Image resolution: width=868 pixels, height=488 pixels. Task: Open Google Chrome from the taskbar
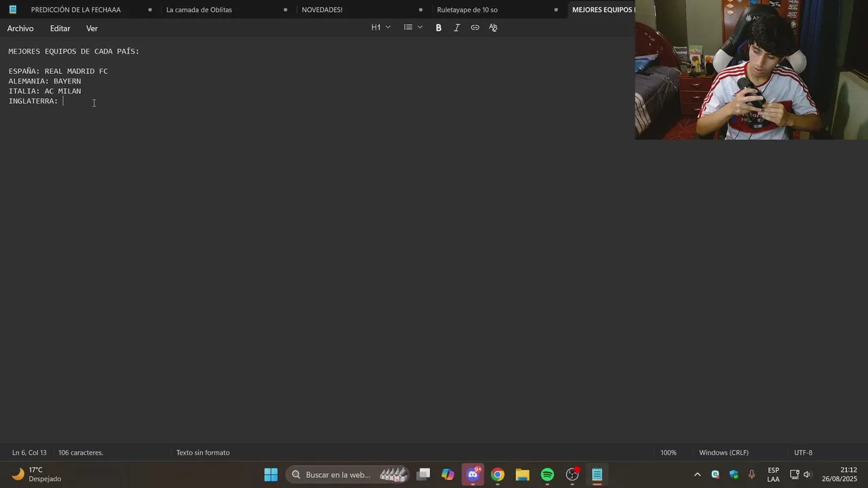498,474
